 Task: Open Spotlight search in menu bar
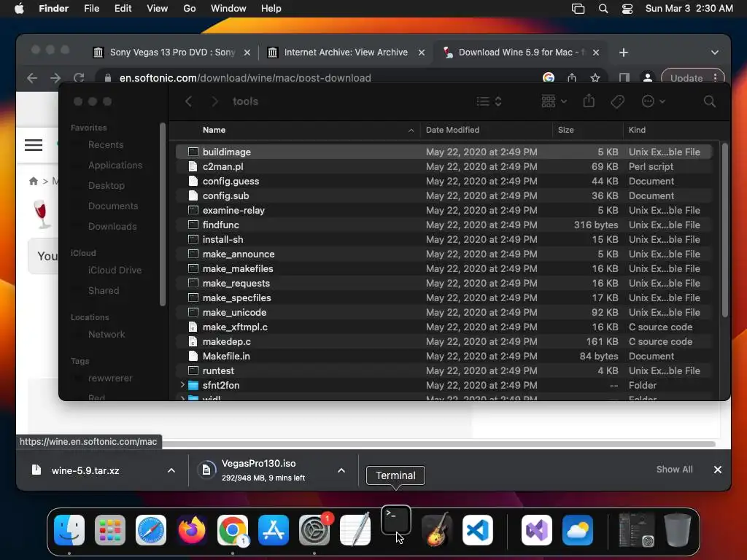[x=603, y=9]
